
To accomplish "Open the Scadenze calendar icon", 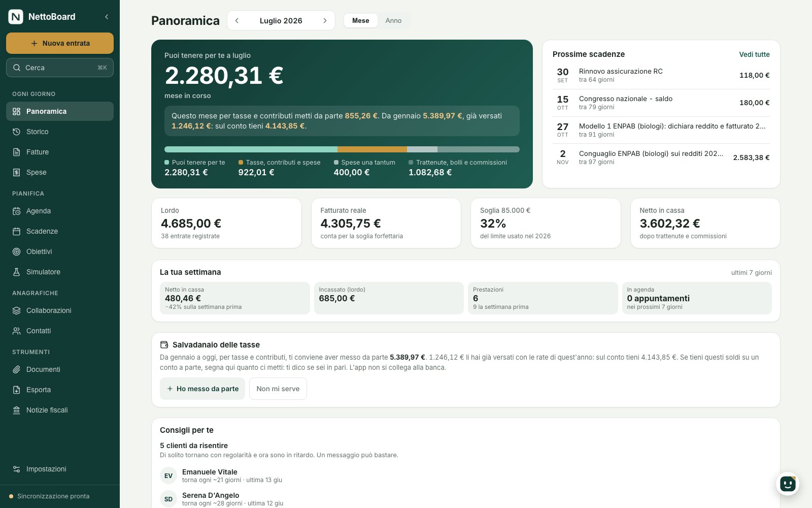I will pos(16,231).
